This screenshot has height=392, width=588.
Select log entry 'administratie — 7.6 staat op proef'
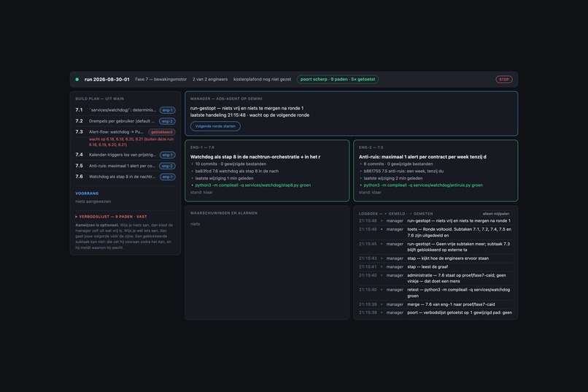pos(436,278)
